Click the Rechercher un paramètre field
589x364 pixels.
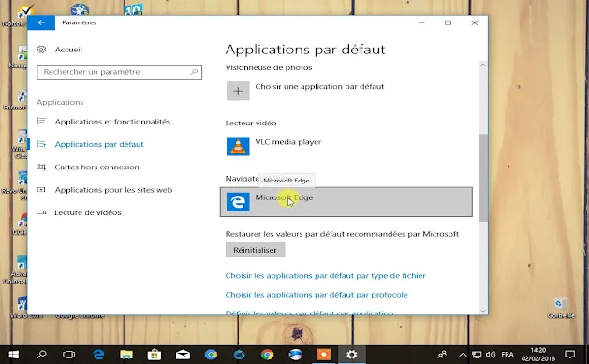[120, 72]
